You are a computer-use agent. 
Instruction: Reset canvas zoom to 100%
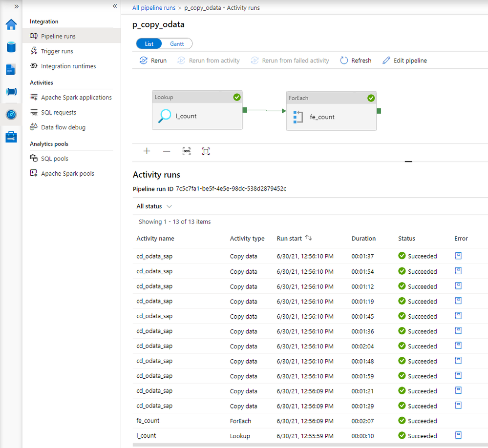tap(187, 151)
